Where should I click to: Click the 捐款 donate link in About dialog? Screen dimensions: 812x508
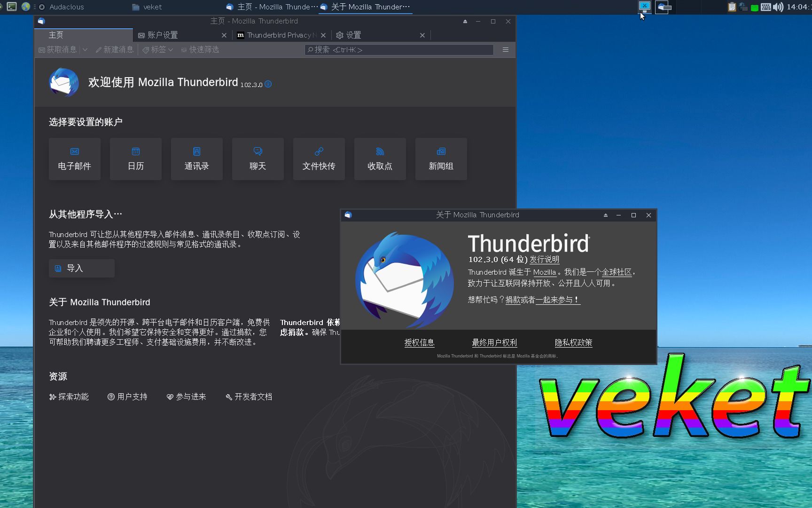click(x=513, y=300)
